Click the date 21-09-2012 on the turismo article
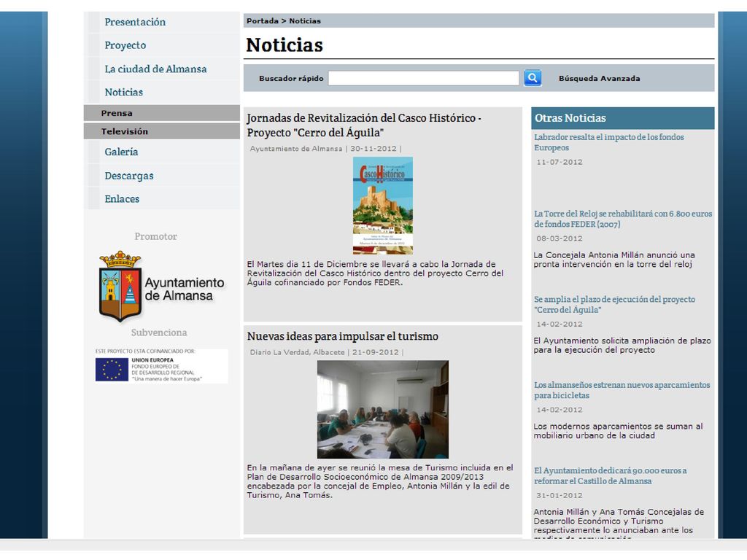747x560 pixels. coord(376,352)
